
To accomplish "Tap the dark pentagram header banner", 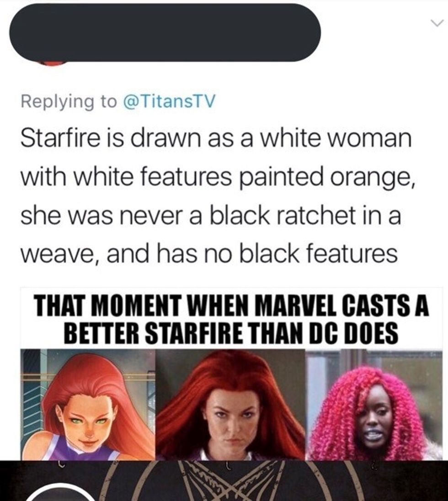I will tap(224, 480).
